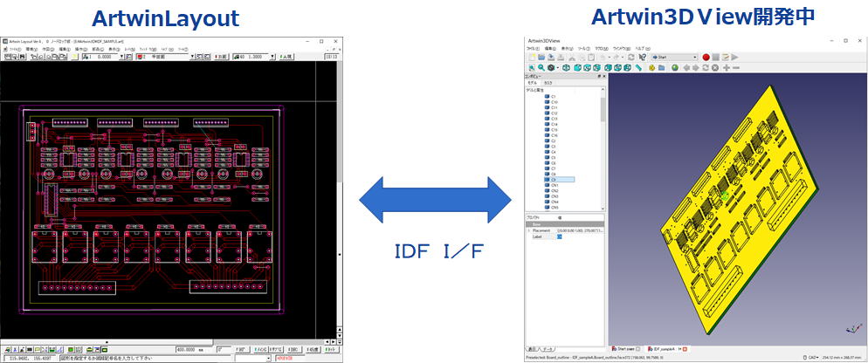The width and height of the screenshot is (868, 363).
Task: Click the Open folder icon in Artwin3DView
Action: [x=541, y=57]
